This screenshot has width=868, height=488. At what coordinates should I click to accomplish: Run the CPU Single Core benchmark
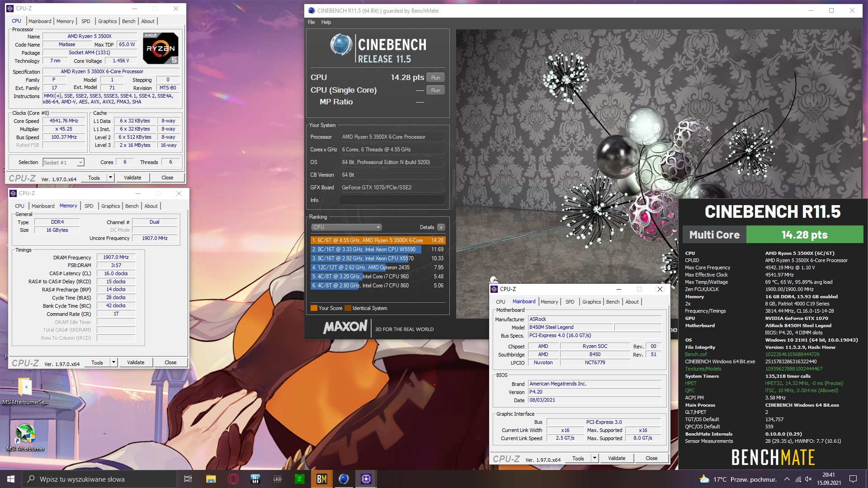point(435,90)
